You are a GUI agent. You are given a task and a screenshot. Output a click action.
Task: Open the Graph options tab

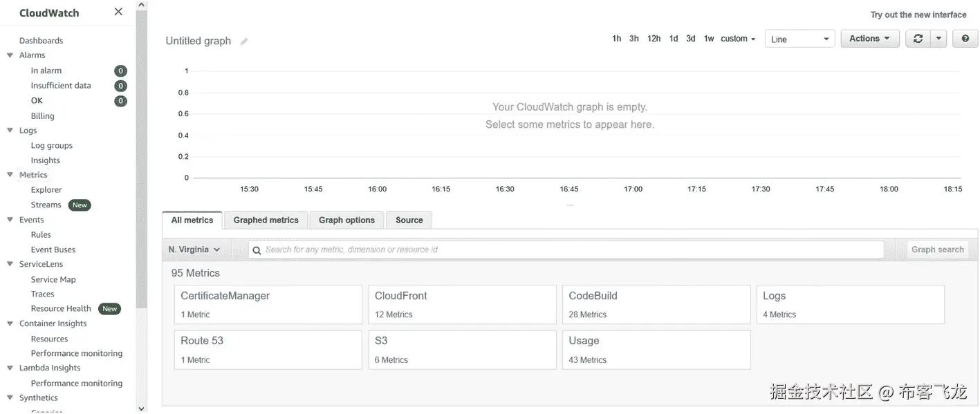(346, 220)
